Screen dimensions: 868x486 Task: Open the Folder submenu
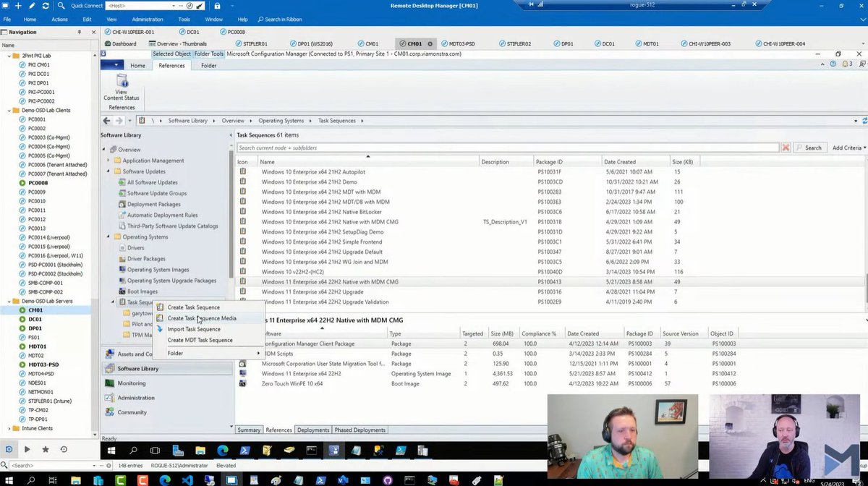click(208, 353)
